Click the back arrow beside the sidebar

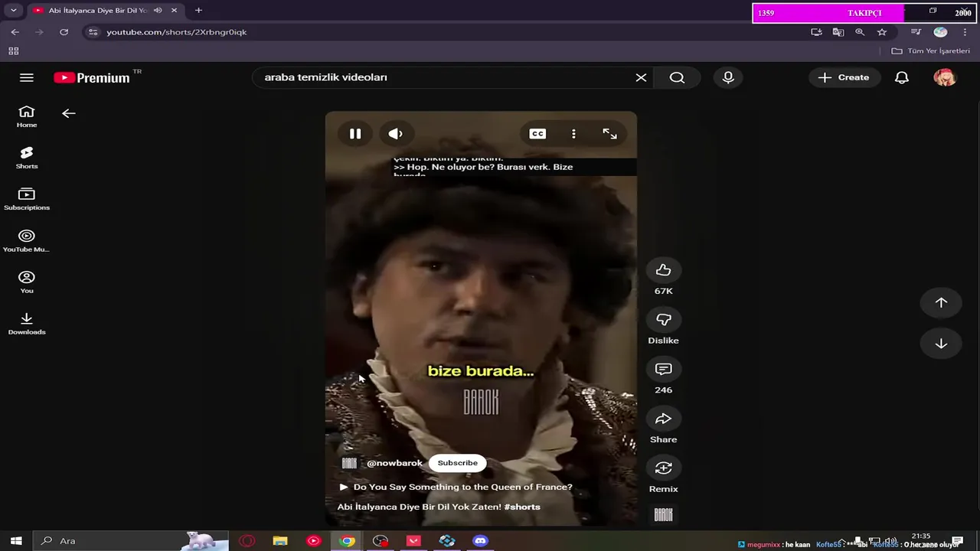click(x=69, y=113)
